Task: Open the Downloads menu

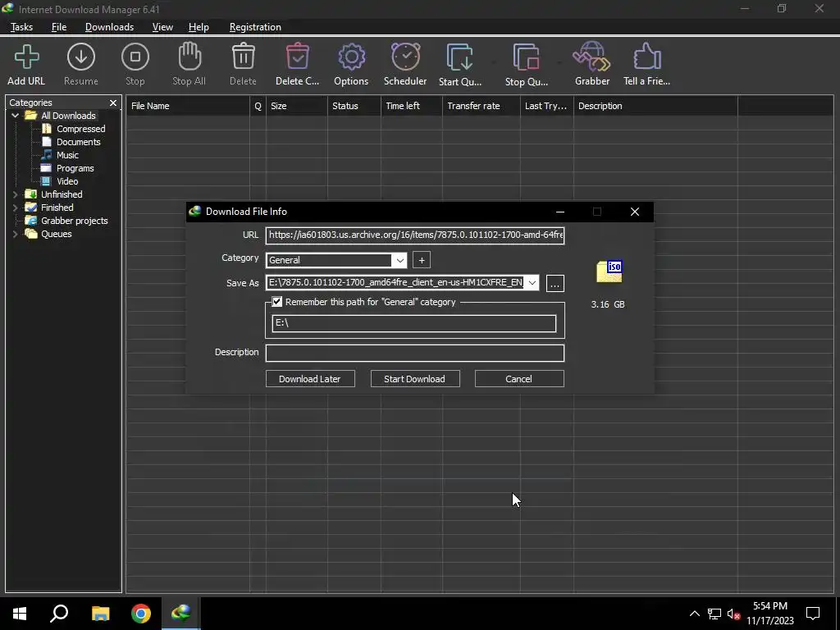Action: [x=109, y=27]
